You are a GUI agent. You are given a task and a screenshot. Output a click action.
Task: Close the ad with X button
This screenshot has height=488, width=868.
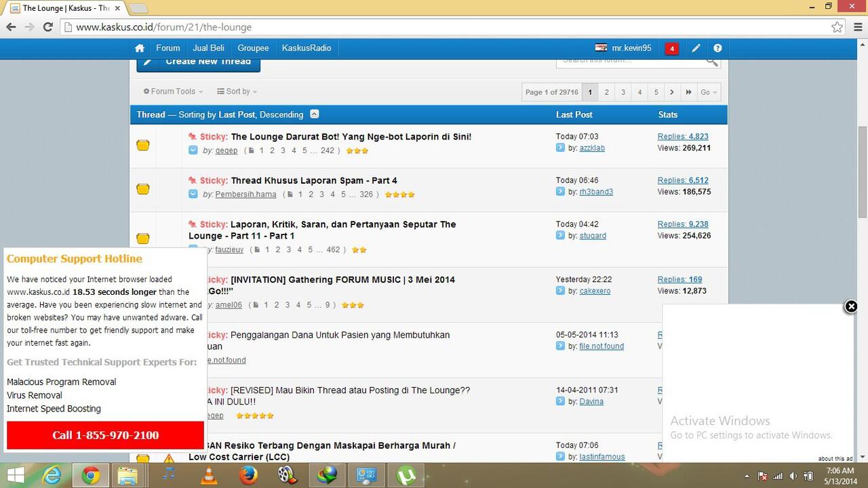pyautogui.click(x=851, y=306)
